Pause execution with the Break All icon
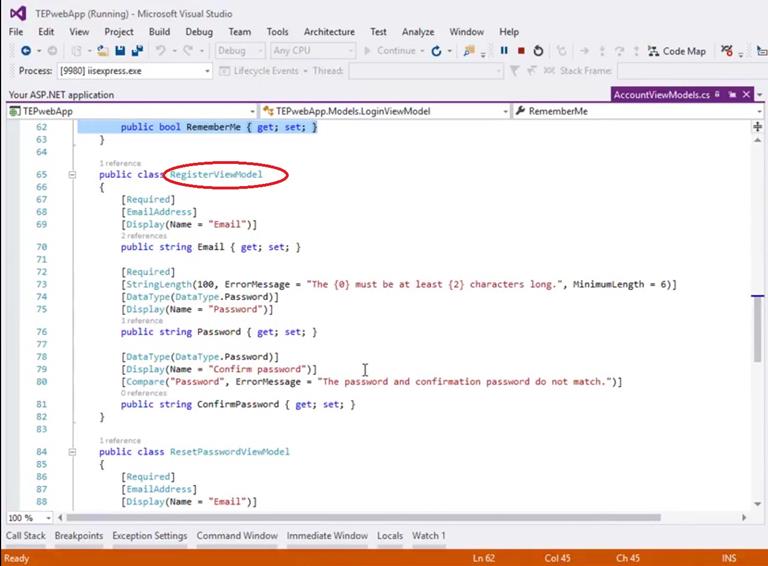The height and width of the screenshot is (566, 768). [504, 51]
